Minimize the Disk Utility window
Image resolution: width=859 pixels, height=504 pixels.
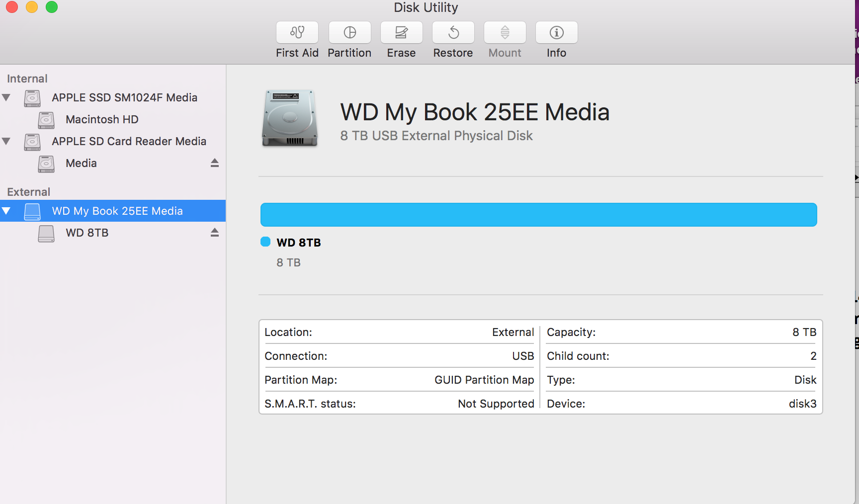(x=32, y=7)
